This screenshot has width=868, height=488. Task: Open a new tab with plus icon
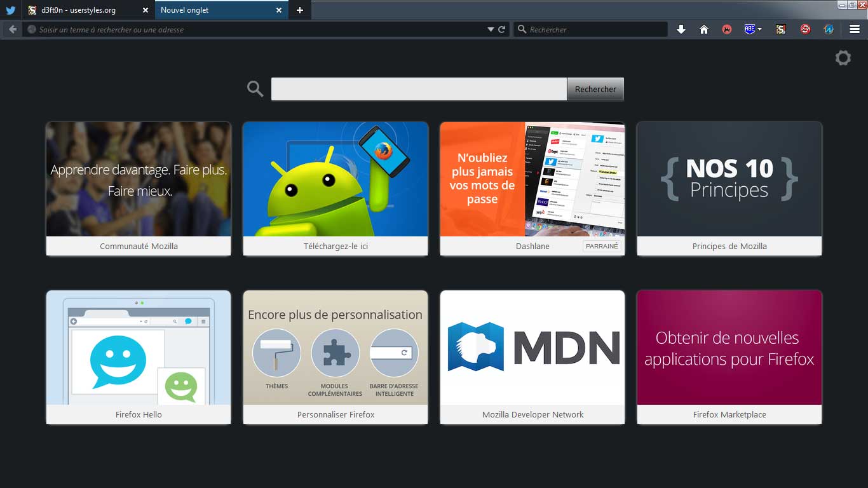300,10
